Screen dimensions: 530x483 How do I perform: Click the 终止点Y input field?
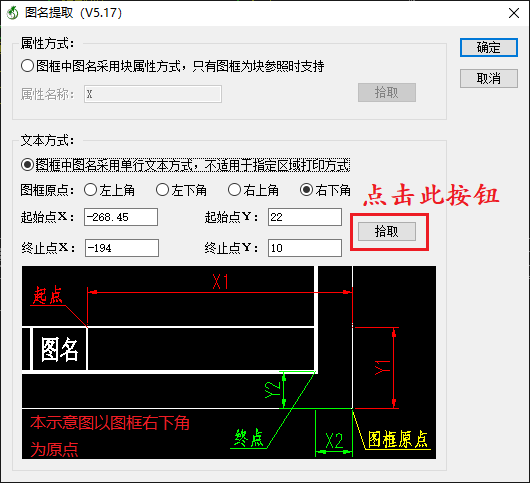click(305, 248)
